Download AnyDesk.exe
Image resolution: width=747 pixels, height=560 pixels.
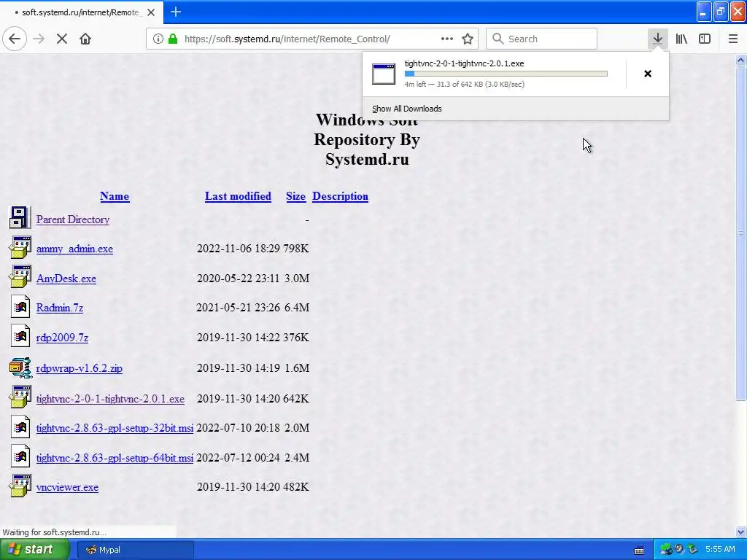pyautogui.click(x=66, y=279)
